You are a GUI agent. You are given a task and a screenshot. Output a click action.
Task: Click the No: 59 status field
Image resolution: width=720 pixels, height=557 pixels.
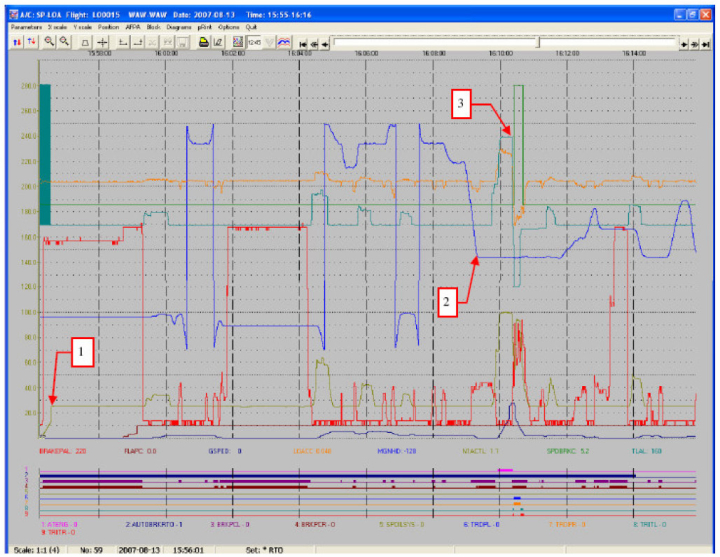click(91, 550)
